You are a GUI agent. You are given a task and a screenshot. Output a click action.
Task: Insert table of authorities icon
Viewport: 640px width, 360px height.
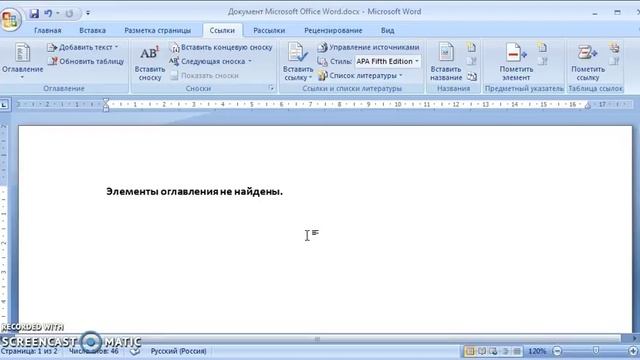tap(614, 47)
